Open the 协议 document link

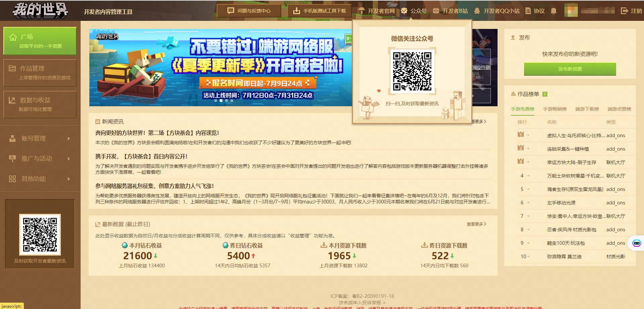[535, 11]
